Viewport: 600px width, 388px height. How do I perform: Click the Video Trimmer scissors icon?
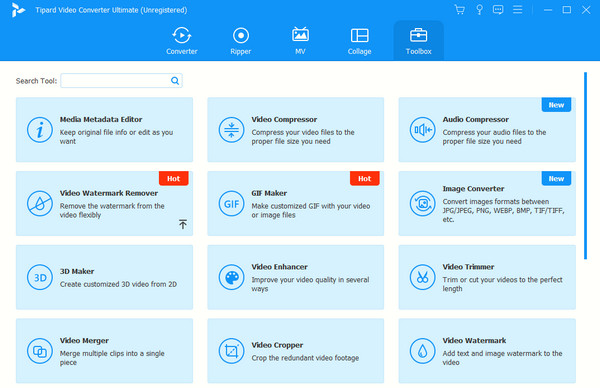[x=422, y=277]
